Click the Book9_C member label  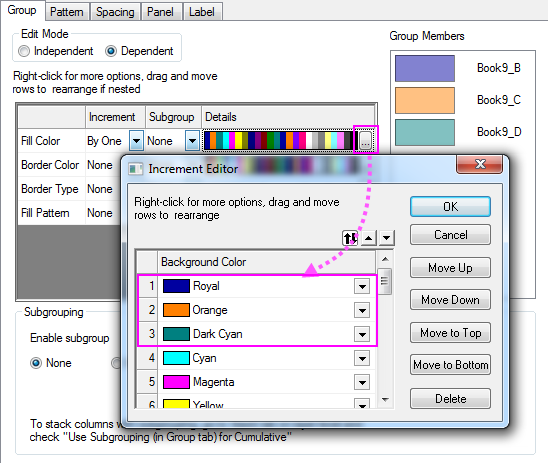point(499,100)
